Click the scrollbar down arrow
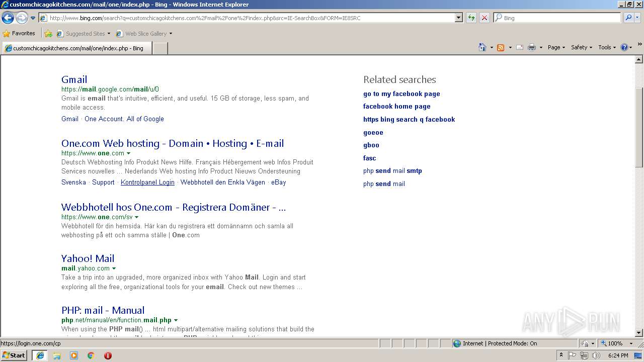 [x=639, y=333]
